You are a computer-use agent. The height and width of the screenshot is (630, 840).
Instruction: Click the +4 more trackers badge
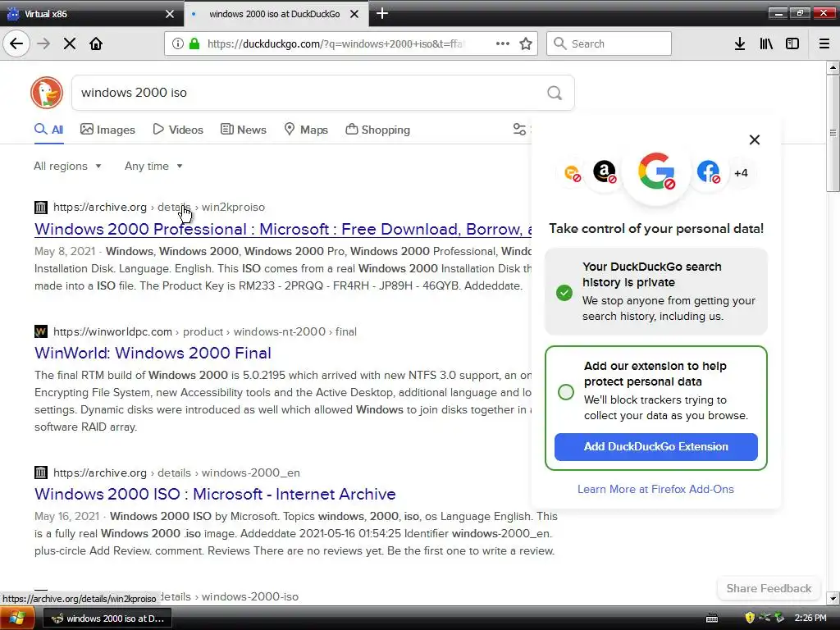click(741, 173)
